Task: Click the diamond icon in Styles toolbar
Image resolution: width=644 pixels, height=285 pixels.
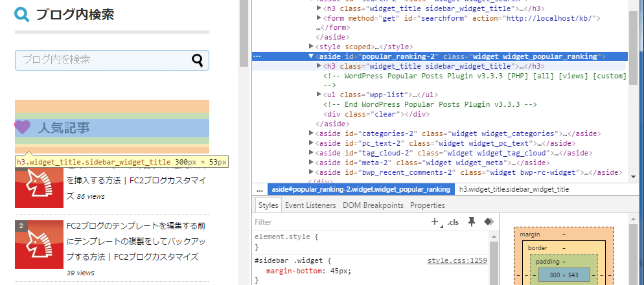Action: tap(489, 222)
